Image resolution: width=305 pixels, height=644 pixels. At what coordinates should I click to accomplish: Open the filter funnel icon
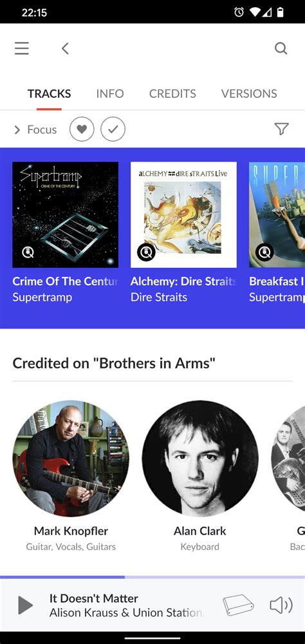pyautogui.click(x=282, y=129)
